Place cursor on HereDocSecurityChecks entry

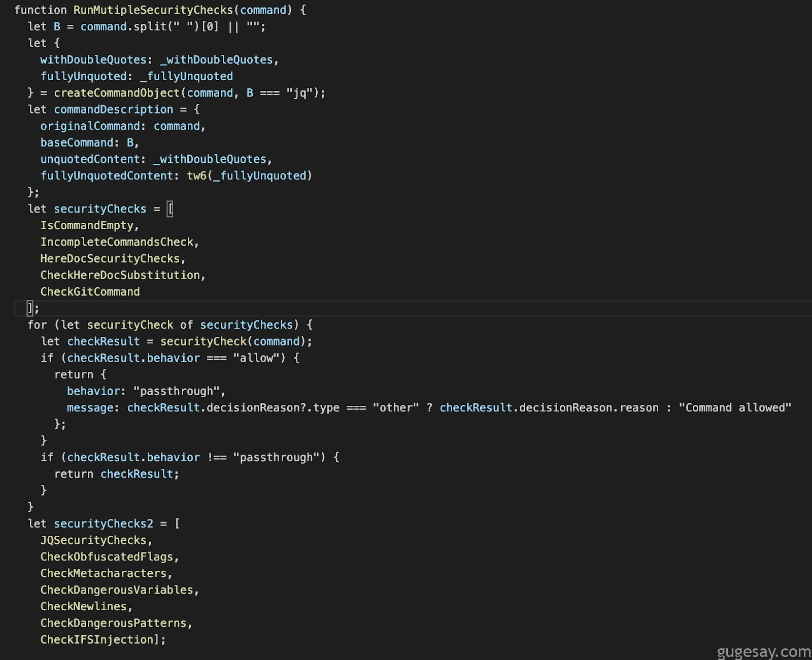point(110,259)
